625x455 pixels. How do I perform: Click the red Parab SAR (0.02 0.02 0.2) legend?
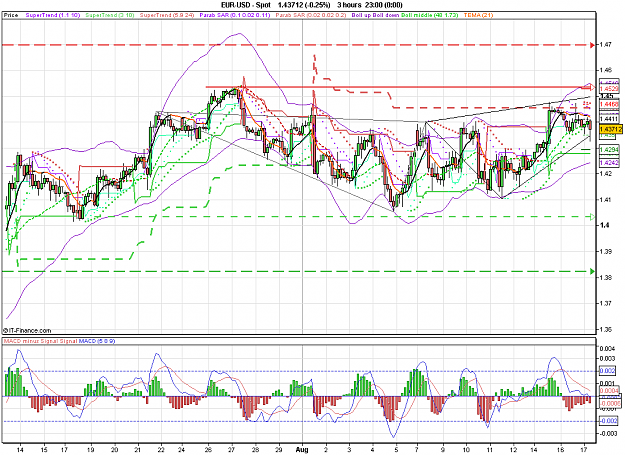click(311, 15)
